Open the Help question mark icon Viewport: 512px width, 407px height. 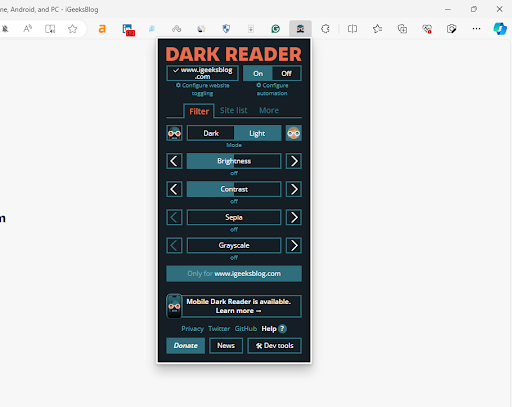point(282,329)
